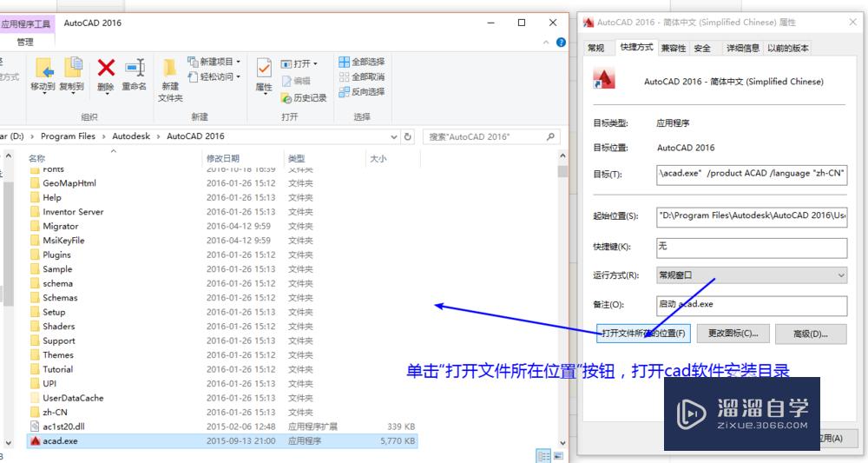868x463 pixels.
Task: Click the ac1st20.dll file icon
Action: point(36,427)
